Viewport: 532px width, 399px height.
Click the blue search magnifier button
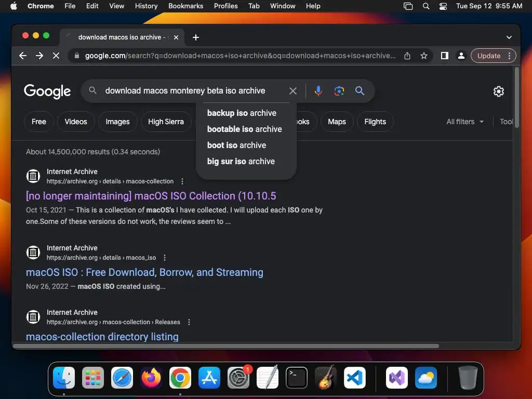click(360, 90)
